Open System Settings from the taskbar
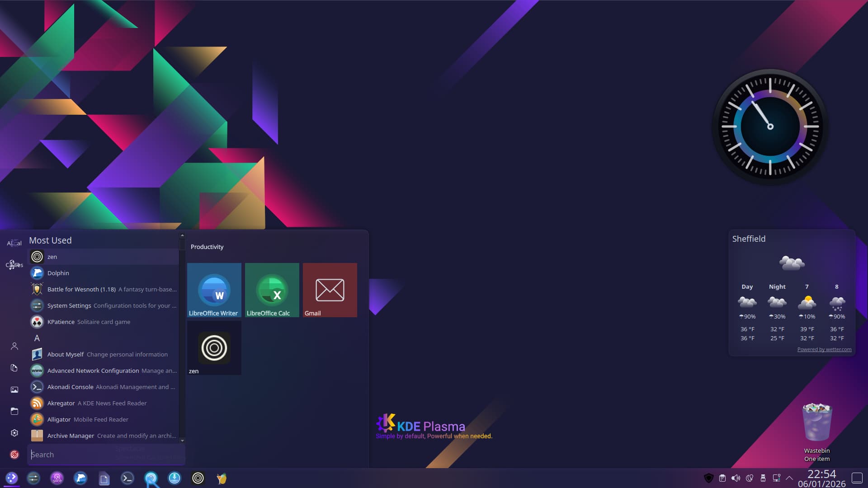Screen dimensions: 868x488 point(33,478)
